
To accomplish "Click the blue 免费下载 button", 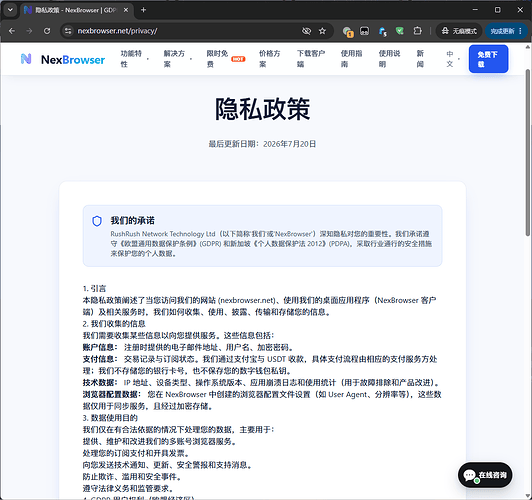I will [x=488, y=59].
